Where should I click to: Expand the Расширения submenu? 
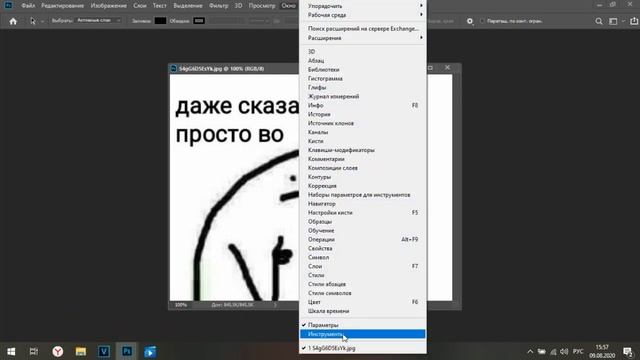362,38
